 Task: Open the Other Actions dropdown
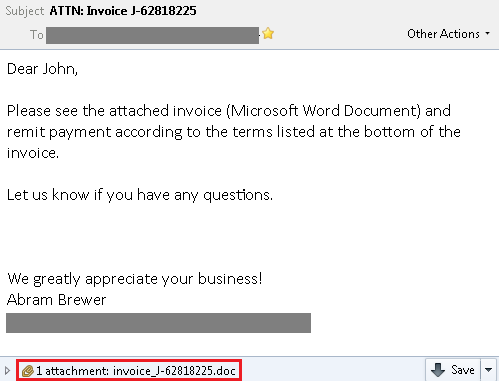tap(448, 34)
